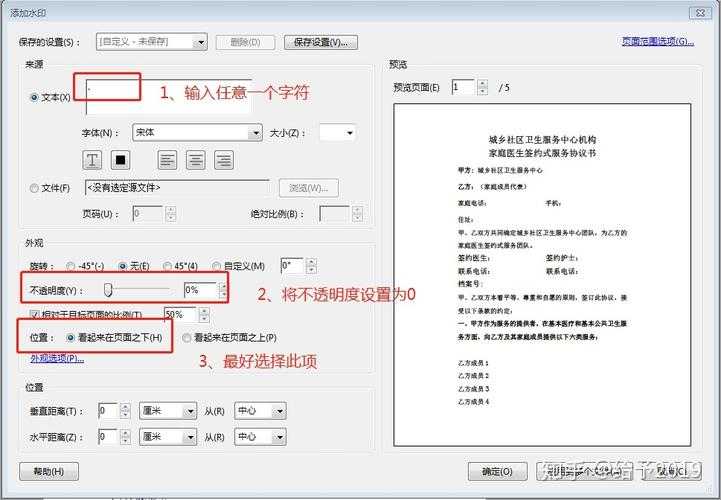Click the underline text (T) format icon

click(92, 160)
